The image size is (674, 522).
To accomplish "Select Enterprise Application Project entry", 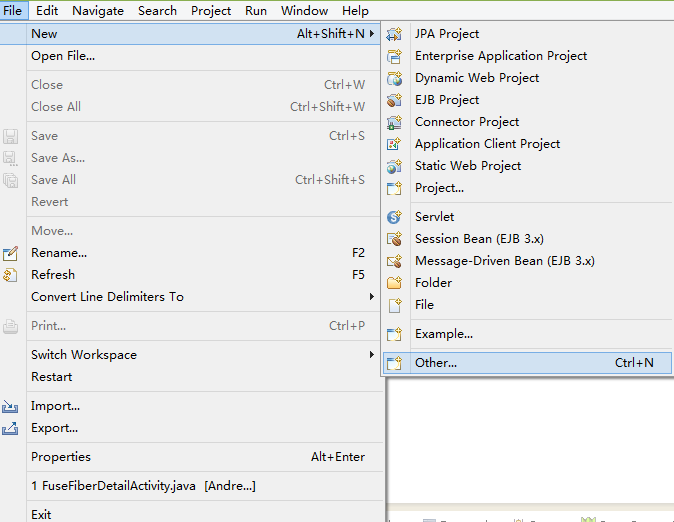I will [x=528, y=56].
